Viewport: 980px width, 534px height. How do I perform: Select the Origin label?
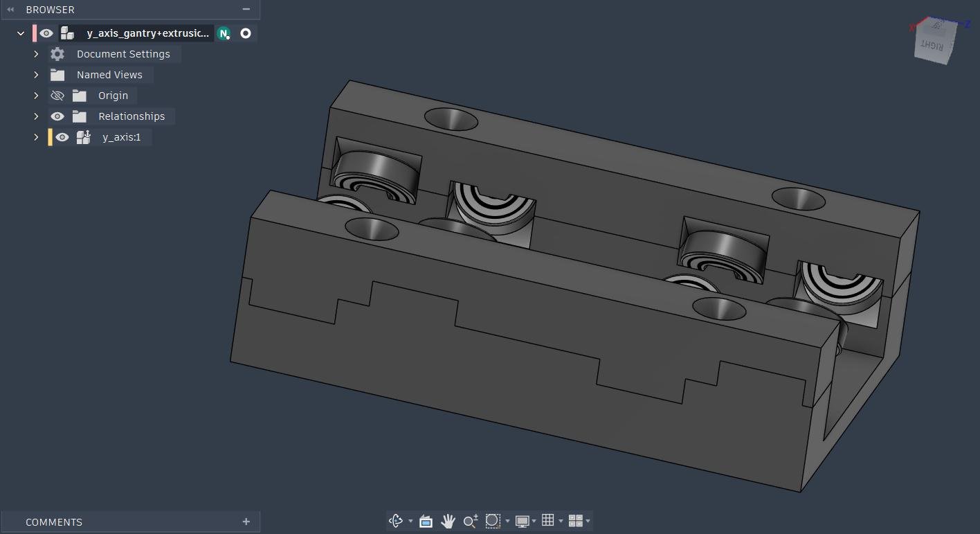[113, 96]
